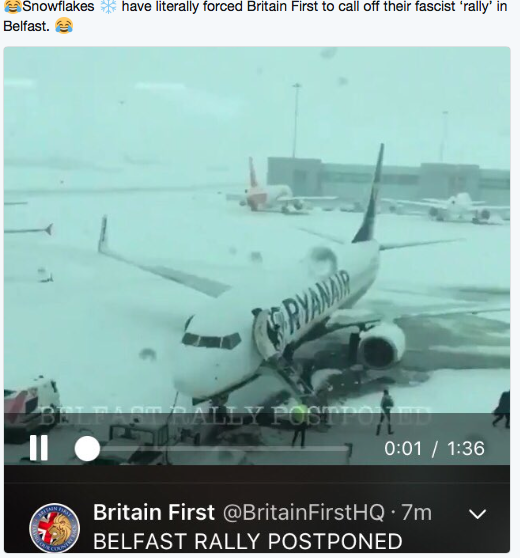The height and width of the screenshot is (558, 520).
Task: Click the terminal building in the video
Action: [388, 181]
